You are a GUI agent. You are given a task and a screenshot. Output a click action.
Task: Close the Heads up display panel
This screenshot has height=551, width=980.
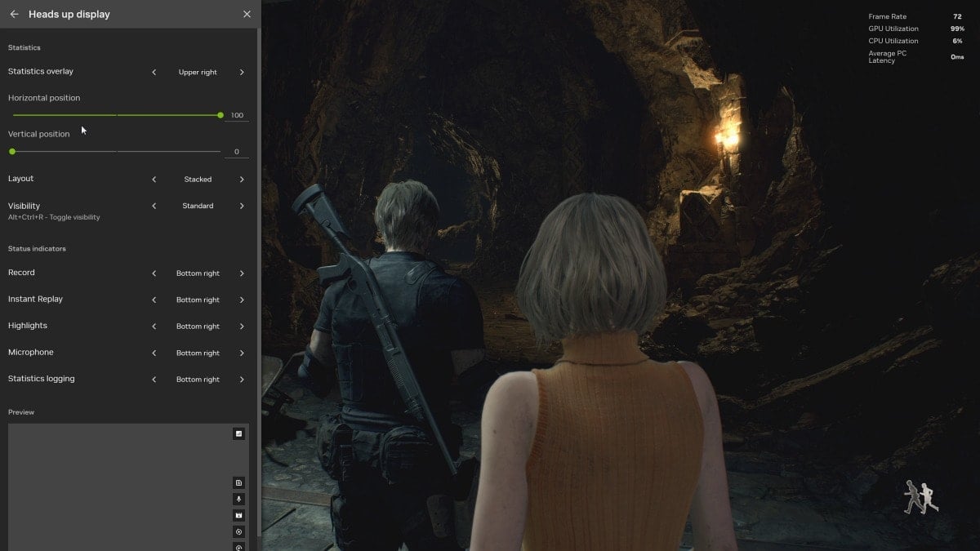click(x=247, y=14)
